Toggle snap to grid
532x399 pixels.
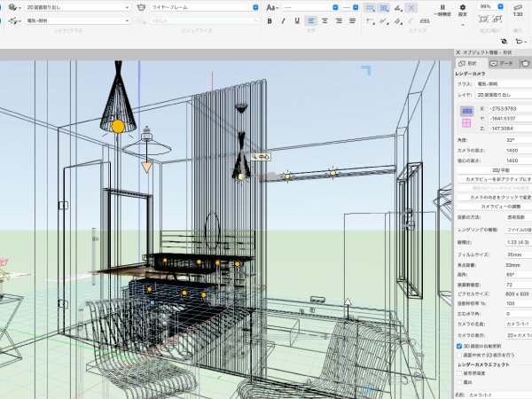[x=370, y=7]
